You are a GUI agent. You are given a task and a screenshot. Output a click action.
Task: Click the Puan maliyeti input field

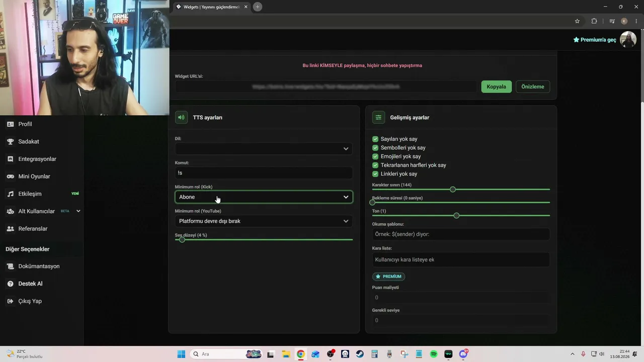(x=461, y=298)
